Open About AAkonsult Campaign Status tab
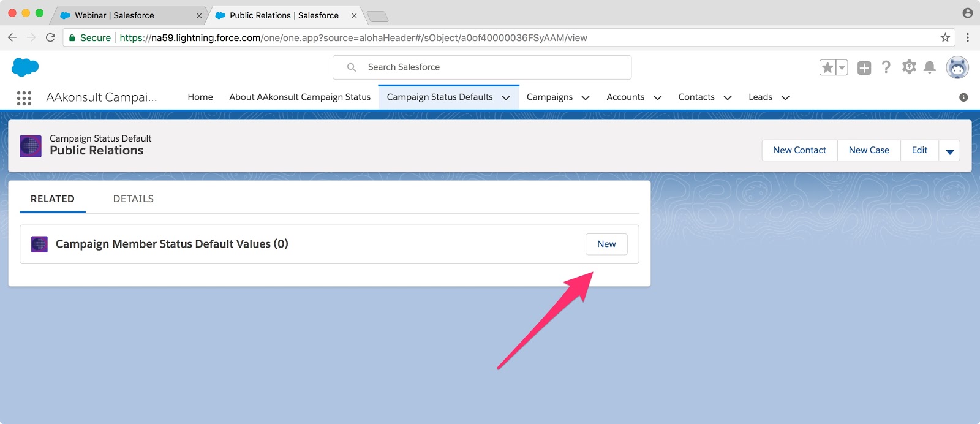Viewport: 980px width, 424px height. pyautogui.click(x=300, y=97)
